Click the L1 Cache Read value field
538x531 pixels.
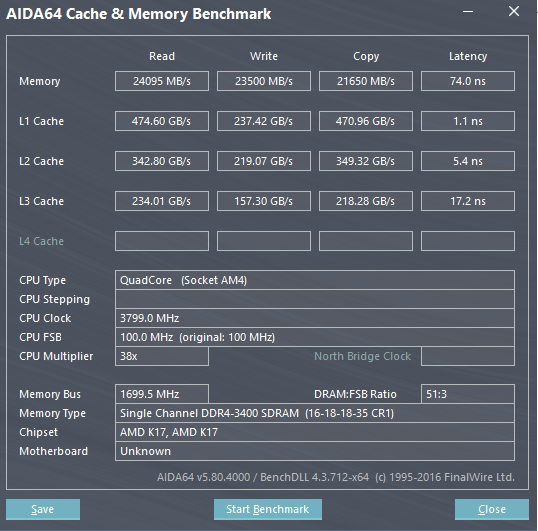coord(162,121)
